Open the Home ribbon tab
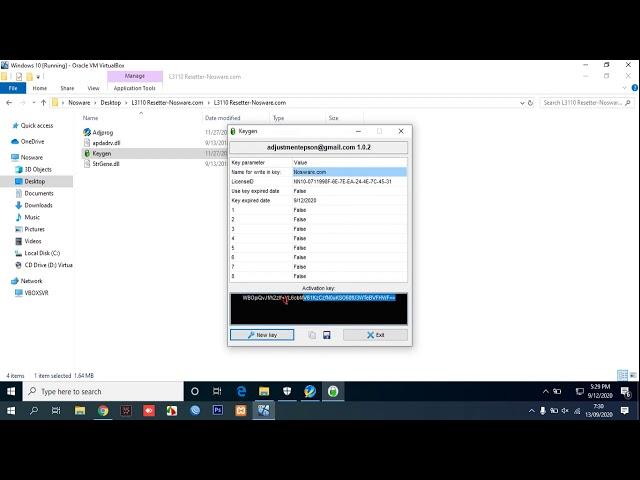 click(x=40, y=88)
